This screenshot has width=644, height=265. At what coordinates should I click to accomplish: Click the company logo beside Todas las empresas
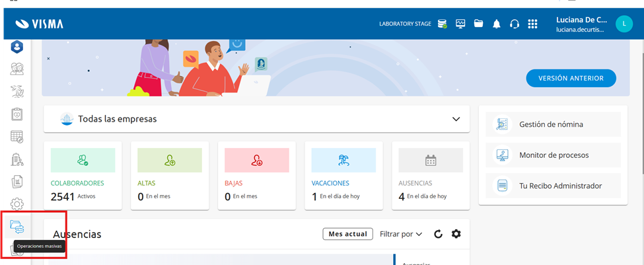pyautogui.click(x=67, y=119)
